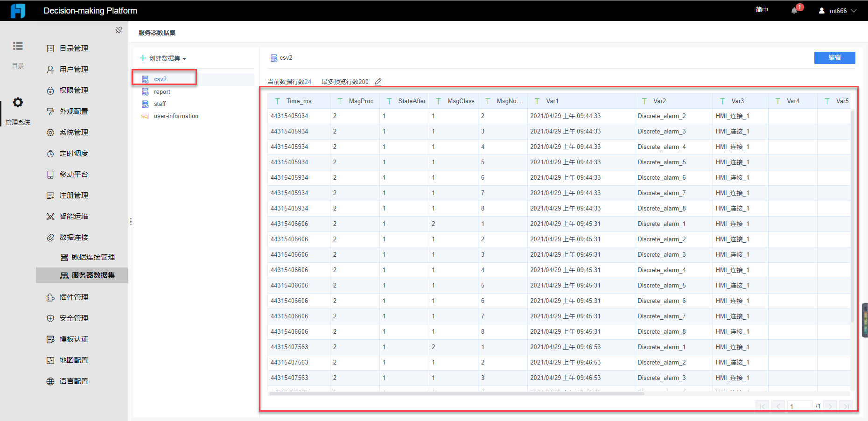Image resolution: width=868 pixels, height=421 pixels.
Task: Click the Var1 column header
Action: click(x=581, y=101)
